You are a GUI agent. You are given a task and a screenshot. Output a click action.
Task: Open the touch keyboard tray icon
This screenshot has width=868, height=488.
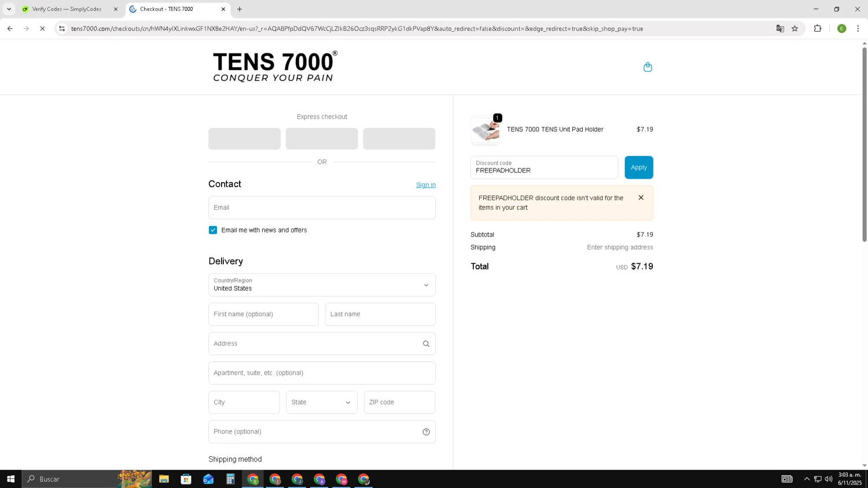click(787, 479)
